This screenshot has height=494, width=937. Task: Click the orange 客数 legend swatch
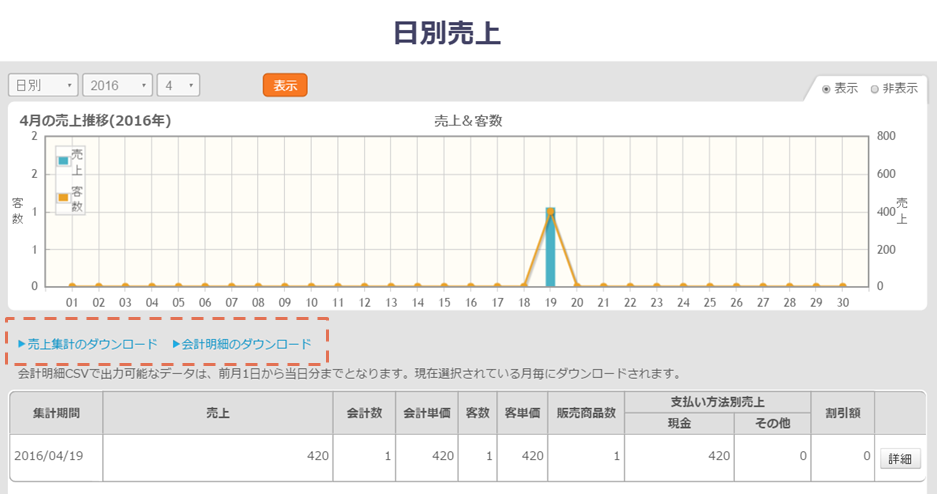[x=63, y=197]
